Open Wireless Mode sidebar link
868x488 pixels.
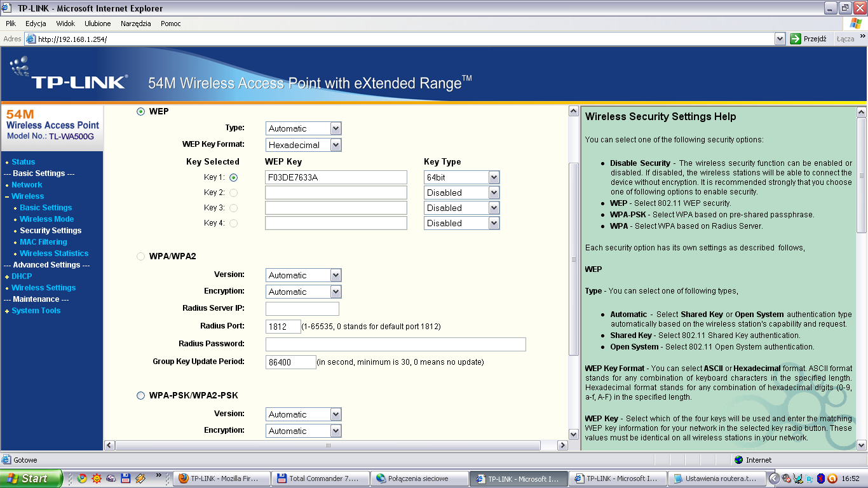pyautogui.click(x=46, y=219)
